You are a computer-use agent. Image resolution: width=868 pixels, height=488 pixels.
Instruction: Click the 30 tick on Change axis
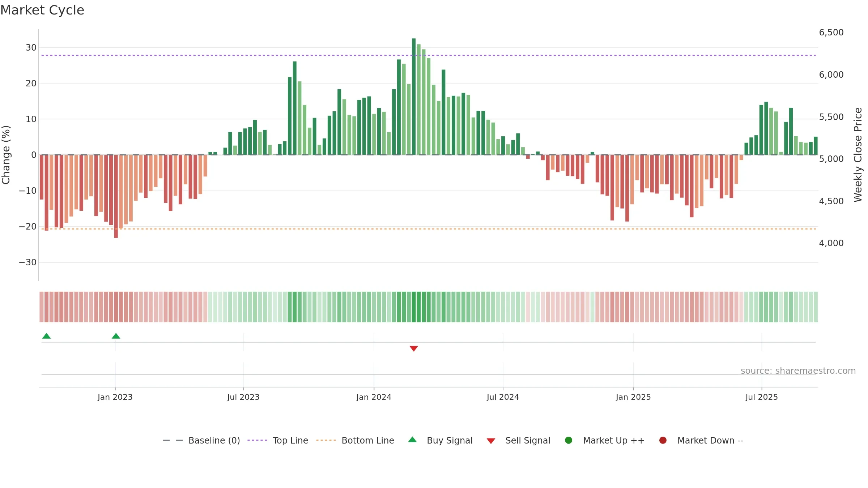pos(31,48)
